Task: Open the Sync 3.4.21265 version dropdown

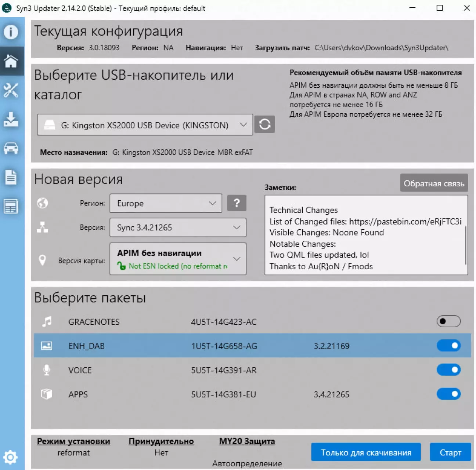Action: point(178,227)
